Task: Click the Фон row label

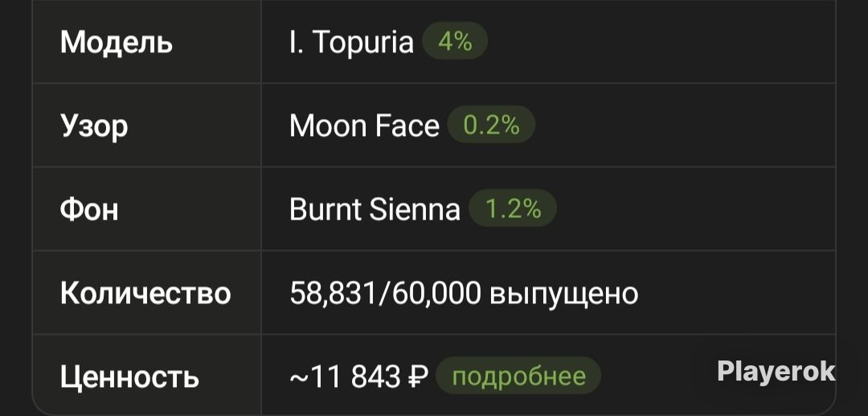Action: (x=89, y=210)
